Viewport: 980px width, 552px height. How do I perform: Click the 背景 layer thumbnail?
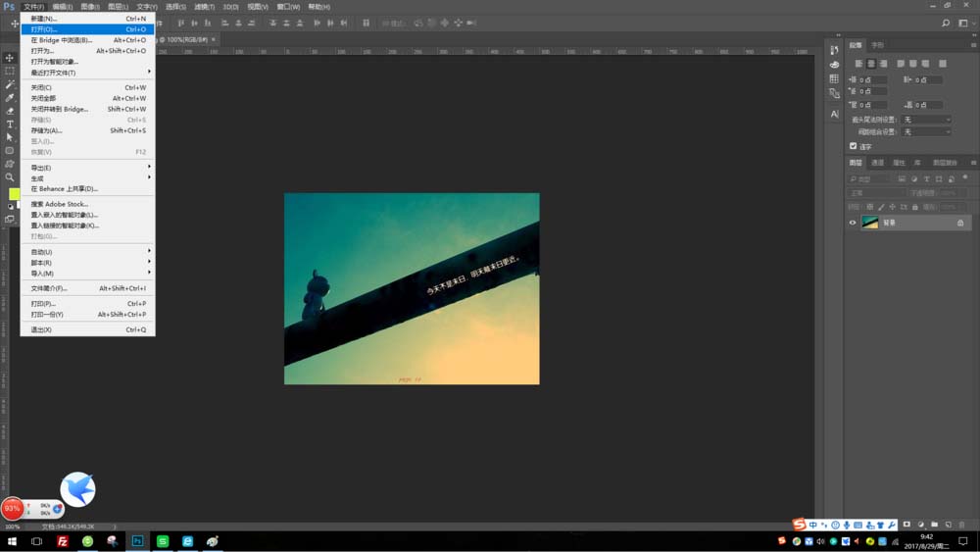pos(870,223)
